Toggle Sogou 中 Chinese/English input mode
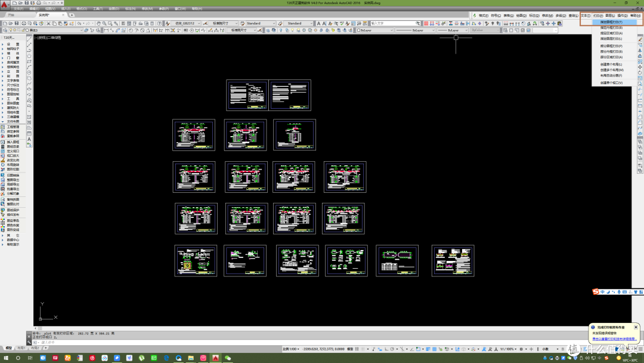The height and width of the screenshot is (363, 644). 602,292
